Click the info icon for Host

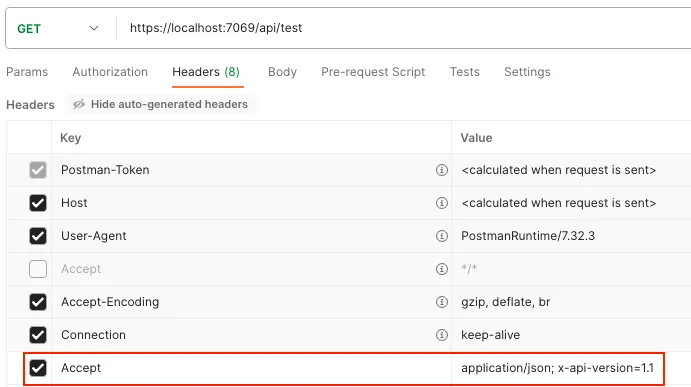(x=442, y=203)
